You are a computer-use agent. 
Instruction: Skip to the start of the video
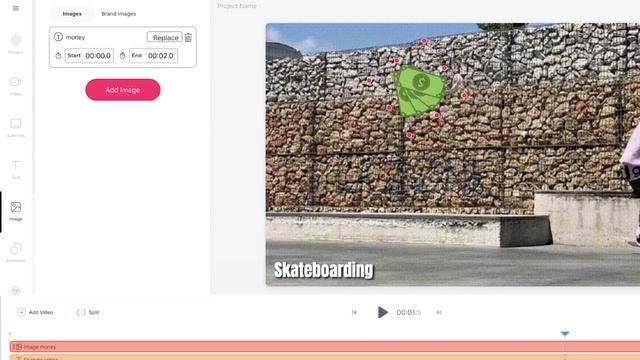point(354,312)
